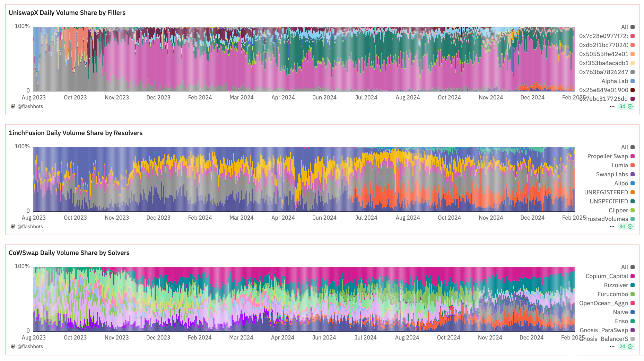Toggle Propeller Swap series in 1inchFusion legend
Viewport: 644px width, 361px height.
(607, 156)
